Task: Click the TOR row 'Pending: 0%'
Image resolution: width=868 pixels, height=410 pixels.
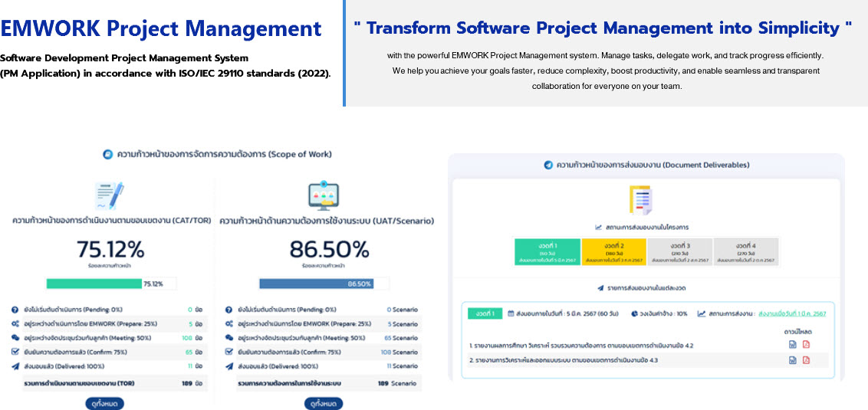Action: click(109, 310)
